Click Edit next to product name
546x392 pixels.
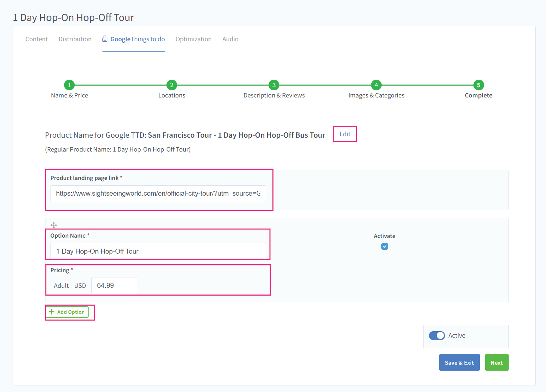click(345, 134)
